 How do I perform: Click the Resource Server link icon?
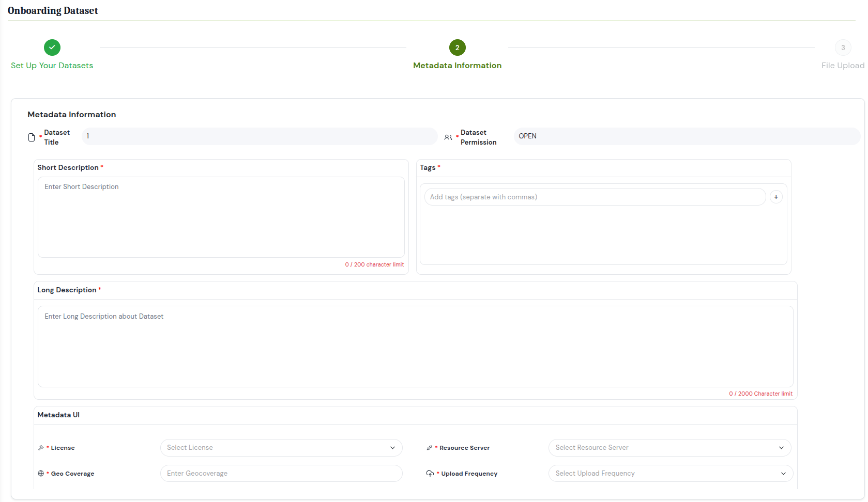point(429,447)
